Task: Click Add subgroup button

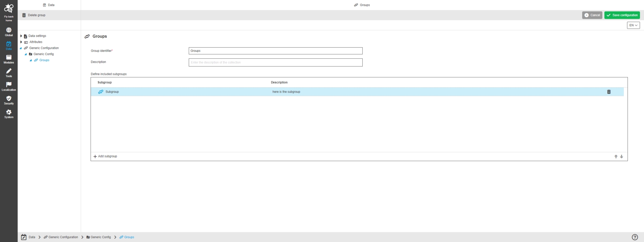Action: pyautogui.click(x=105, y=156)
